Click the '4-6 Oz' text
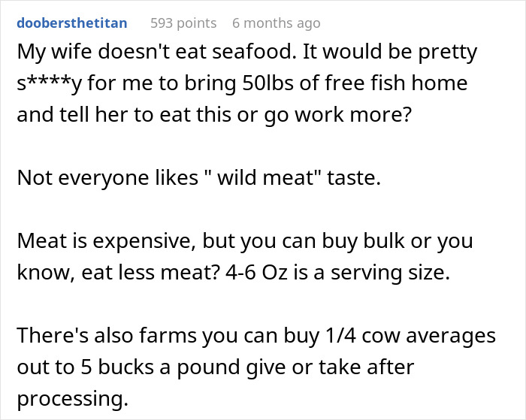Screen dimensions: 526x420 257,272
